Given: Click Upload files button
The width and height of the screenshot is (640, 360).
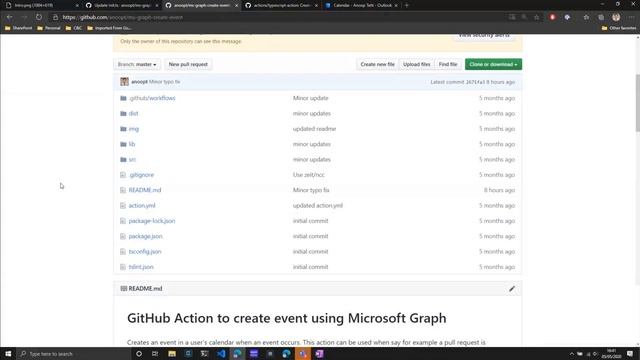Looking at the screenshot, I should point(416,64).
